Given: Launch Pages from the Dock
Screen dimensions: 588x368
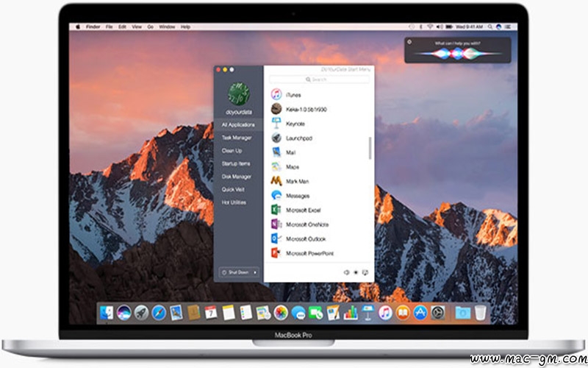Looking at the screenshot, I should pos(333,312).
